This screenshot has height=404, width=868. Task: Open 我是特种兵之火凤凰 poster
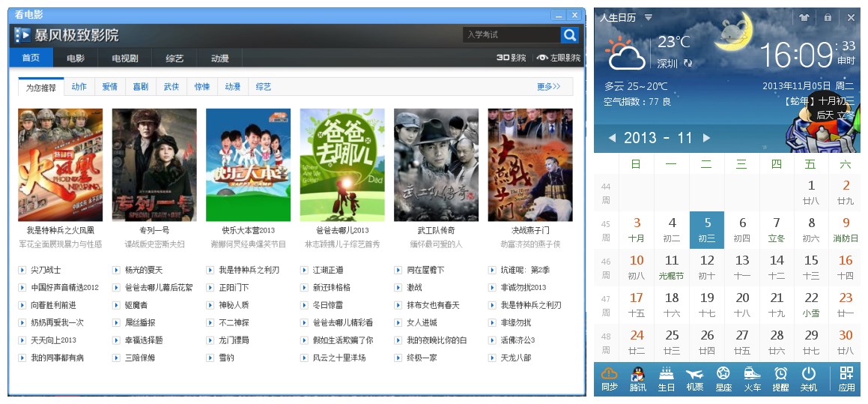pos(61,165)
